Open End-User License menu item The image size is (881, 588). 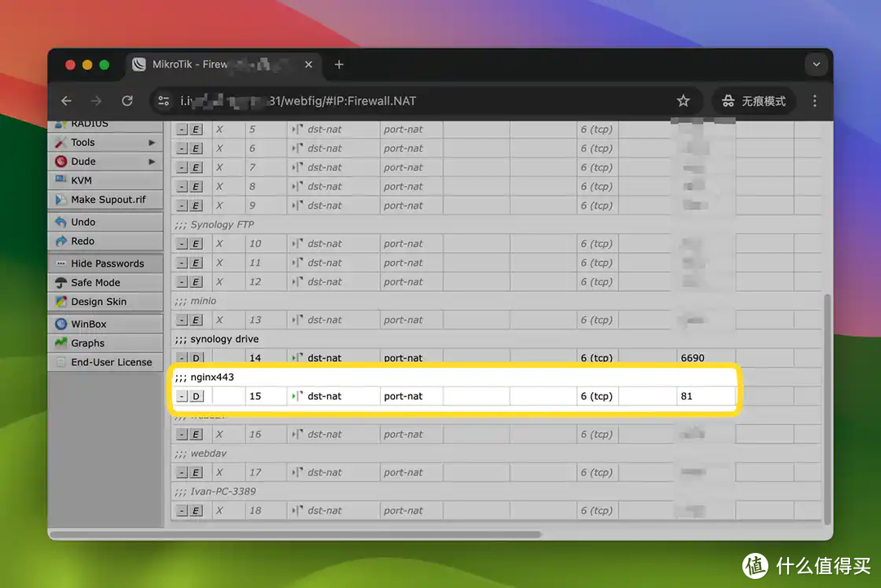pyautogui.click(x=111, y=362)
